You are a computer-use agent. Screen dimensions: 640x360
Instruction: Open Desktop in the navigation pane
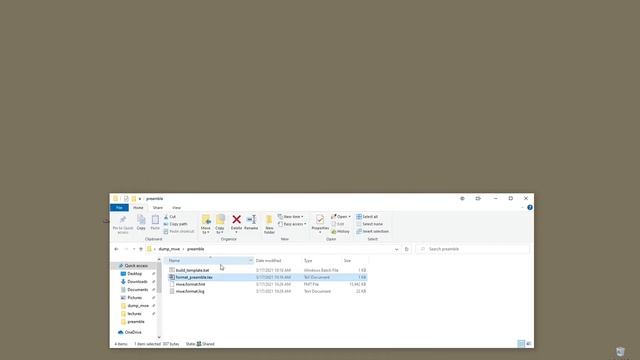(x=135, y=274)
